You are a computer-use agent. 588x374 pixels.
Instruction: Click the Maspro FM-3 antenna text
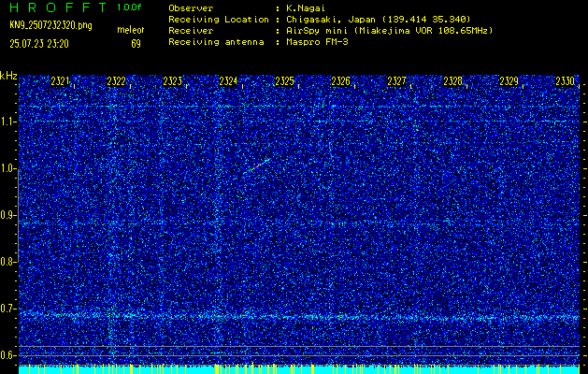[x=317, y=42]
